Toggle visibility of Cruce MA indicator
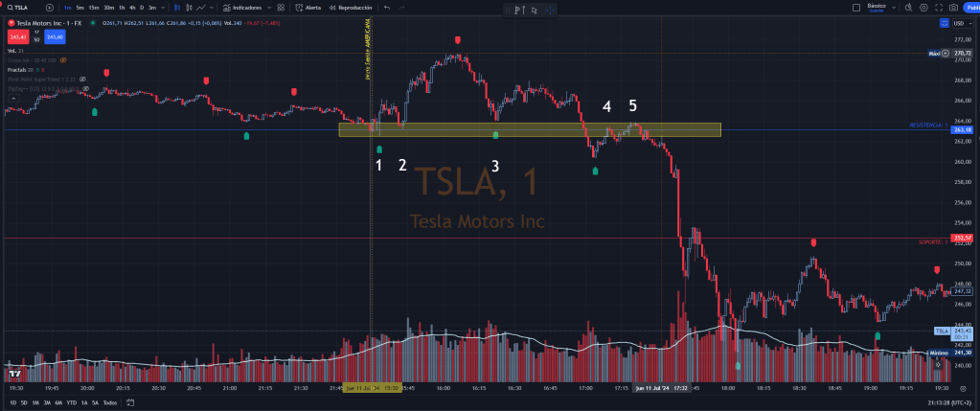This screenshot has width=980, height=411. (62, 61)
